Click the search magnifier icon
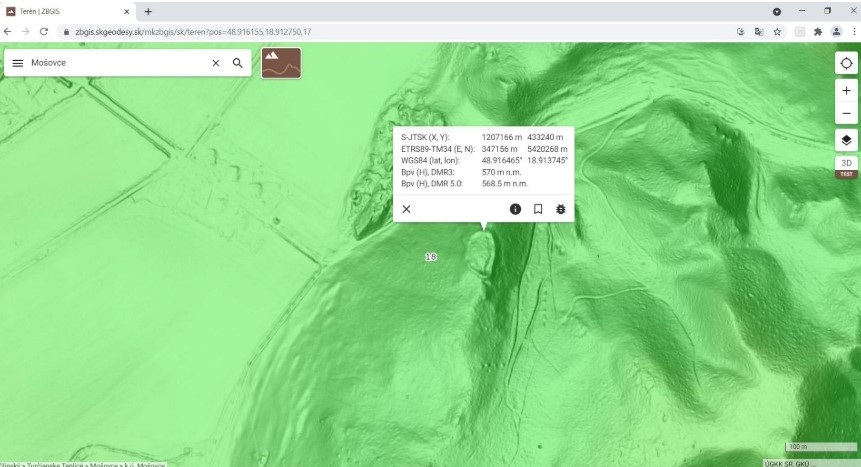This screenshot has width=861, height=467. pyautogui.click(x=238, y=63)
